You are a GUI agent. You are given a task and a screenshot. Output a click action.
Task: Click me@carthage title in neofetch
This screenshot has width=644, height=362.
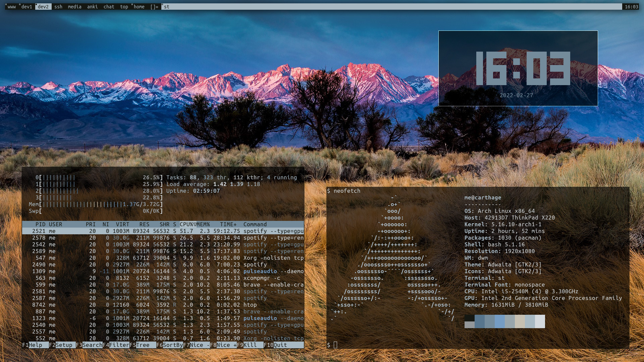click(483, 197)
